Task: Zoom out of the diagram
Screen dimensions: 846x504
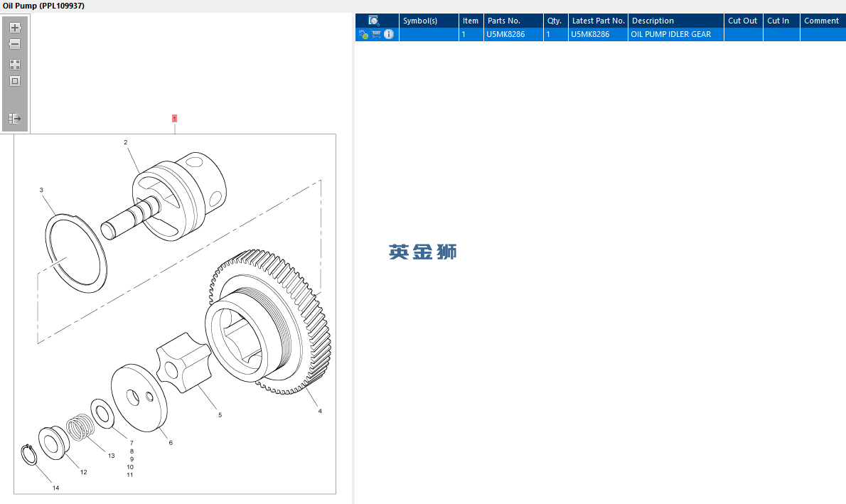Action: [x=15, y=44]
